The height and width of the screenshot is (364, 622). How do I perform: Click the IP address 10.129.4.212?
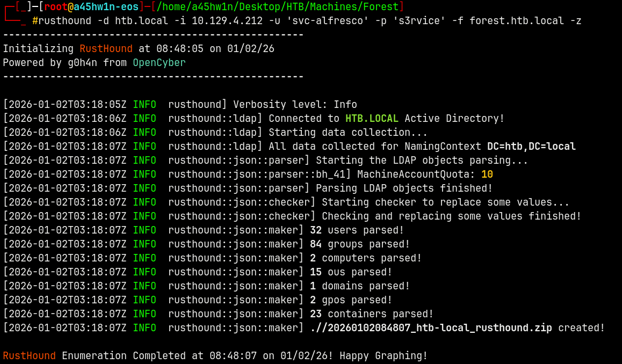(227, 21)
